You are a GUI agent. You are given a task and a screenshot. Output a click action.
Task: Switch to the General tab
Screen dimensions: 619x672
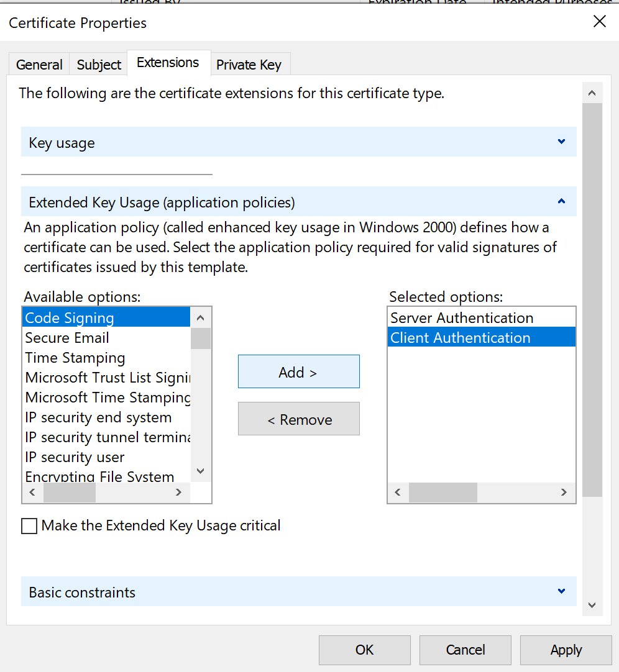coord(39,65)
